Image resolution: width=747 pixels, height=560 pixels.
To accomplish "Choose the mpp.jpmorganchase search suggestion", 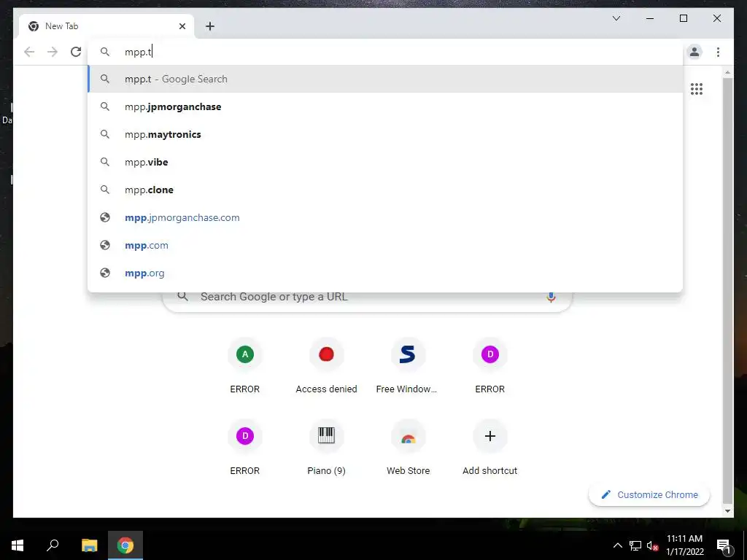I will click(385, 106).
